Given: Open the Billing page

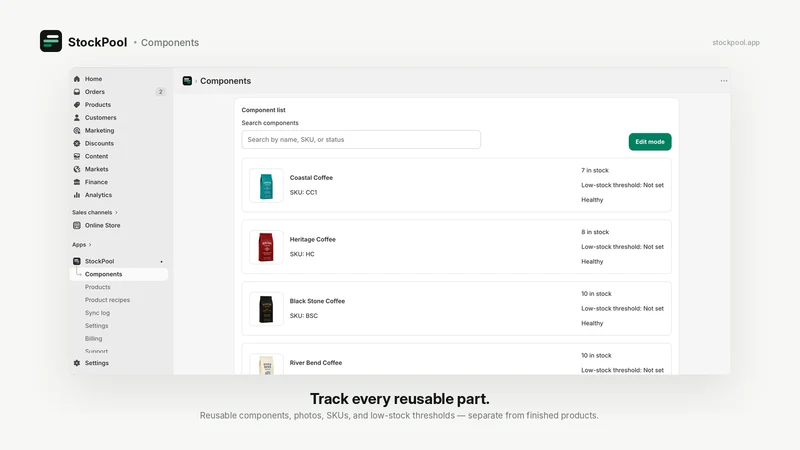Looking at the screenshot, I should pos(93,338).
